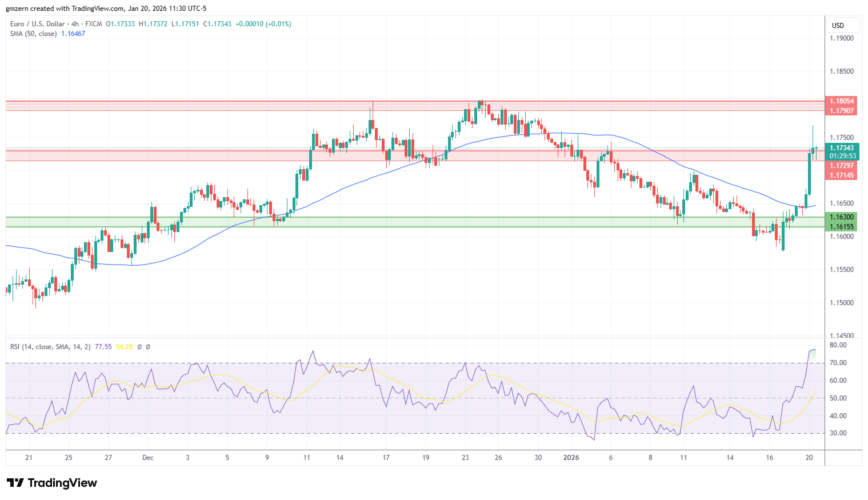This screenshot has height=500, width=868.
Task: Click the 1.15500 price axis label
Action: 842,270
